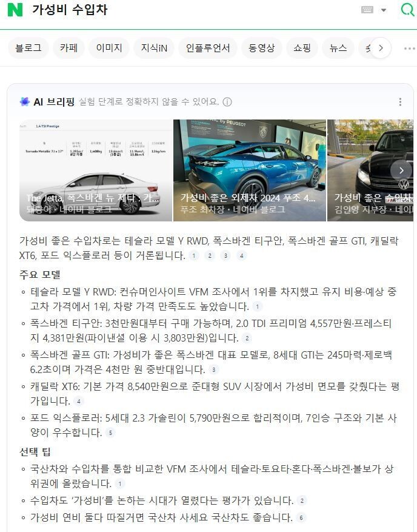This screenshot has width=417, height=532.
Task: Switch to the 블로그 tab
Action: [28, 48]
